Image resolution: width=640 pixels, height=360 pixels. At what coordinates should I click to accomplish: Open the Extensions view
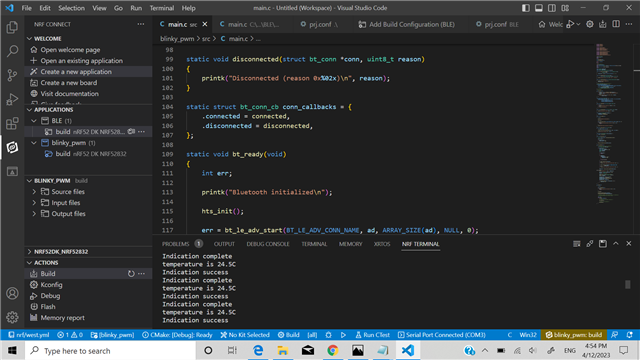click(12, 123)
